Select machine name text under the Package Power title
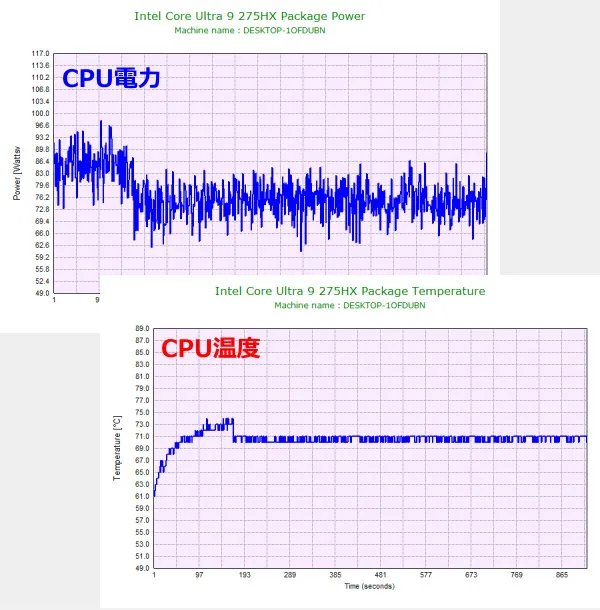The width and height of the screenshot is (600, 610). [x=249, y=31]
